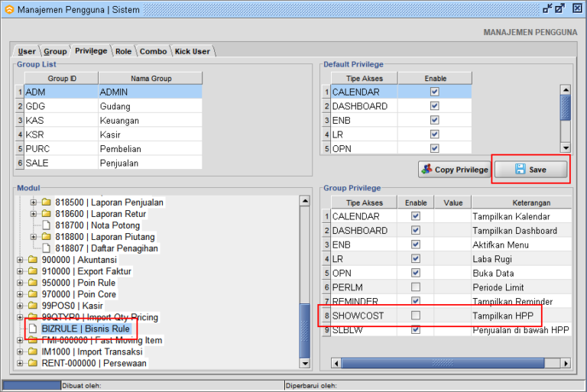Click the 910000 Export Faktur folder icon
The width and height of the screenshot is (587, 392).
pos(33,271)
